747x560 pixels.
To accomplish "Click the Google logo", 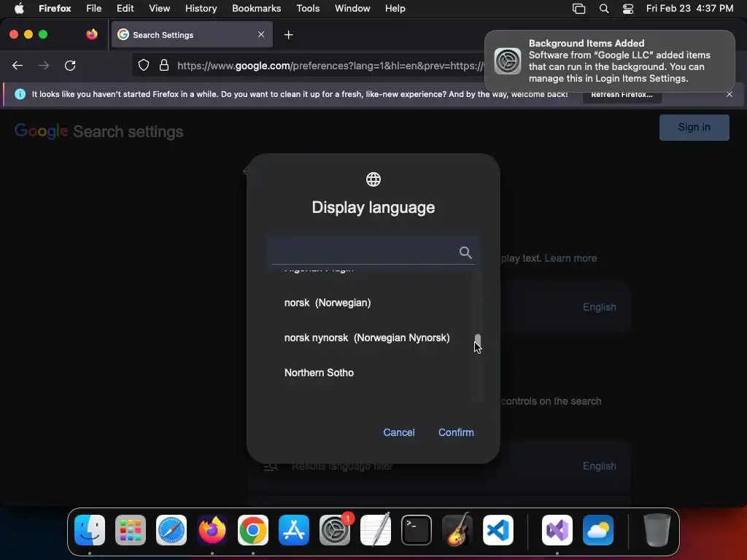I will tap(41, 131).
